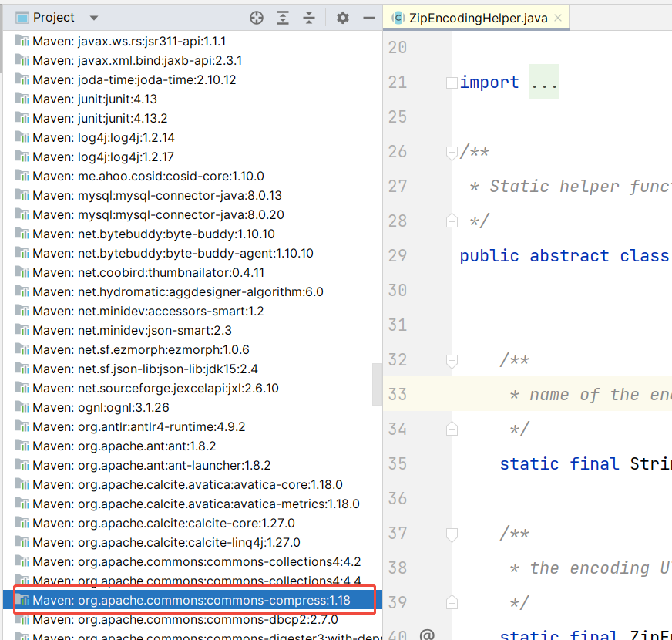Open the Project panel gear settings

[x=342, y=18]
